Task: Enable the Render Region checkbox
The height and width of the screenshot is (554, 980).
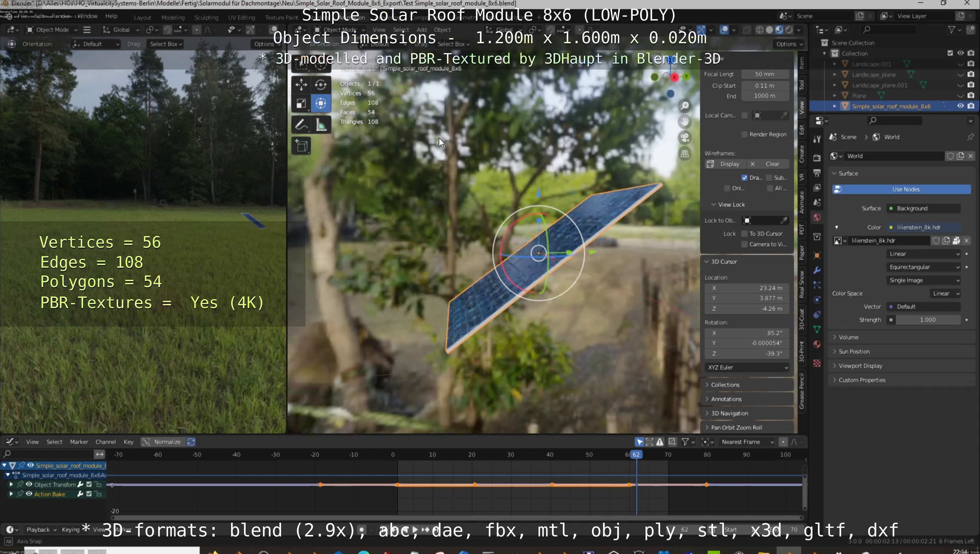Action: click(744, 134)
